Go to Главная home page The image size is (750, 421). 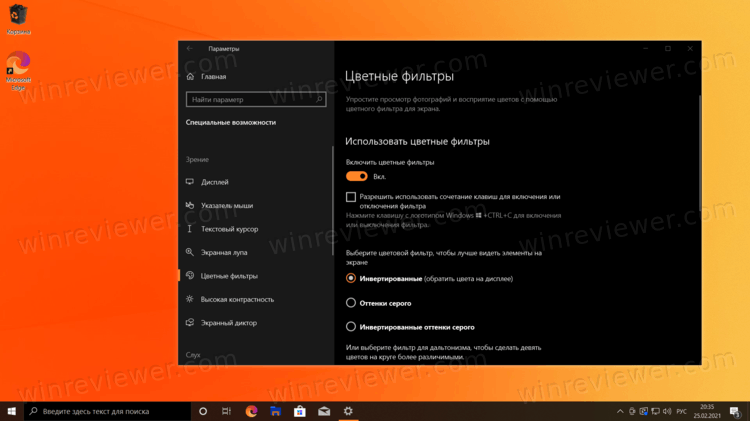pos(207,77)
